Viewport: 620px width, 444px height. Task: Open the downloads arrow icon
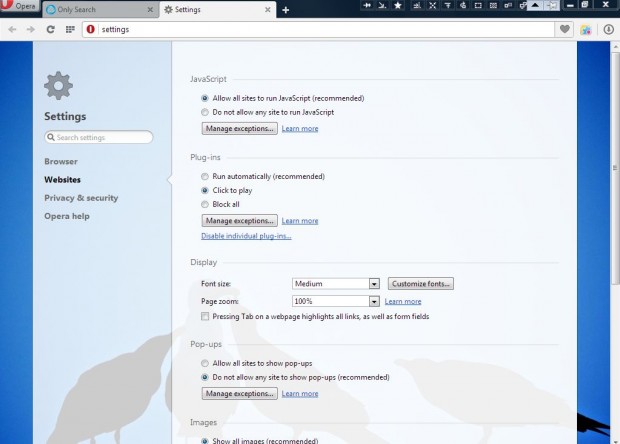point(609,29)
